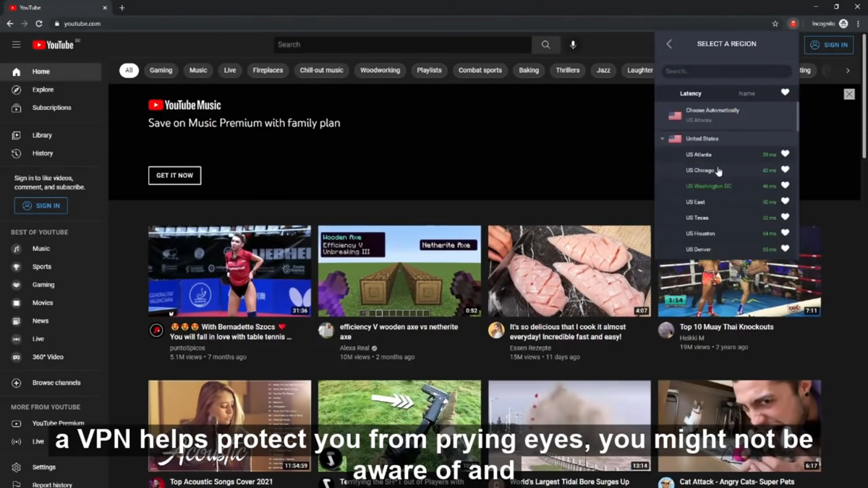Select the Gaming category chip
Screen dimensions: 868x488
[161, 70]
